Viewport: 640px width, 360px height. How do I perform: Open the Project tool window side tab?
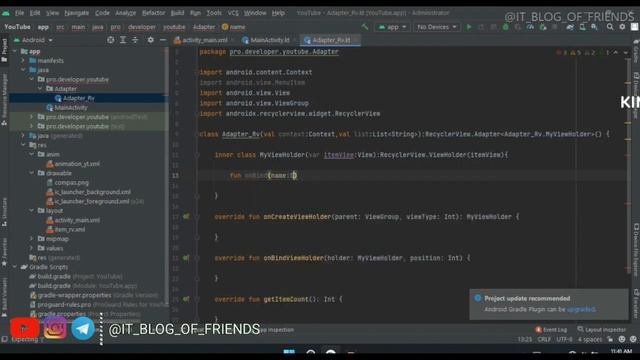coord(4,51)
